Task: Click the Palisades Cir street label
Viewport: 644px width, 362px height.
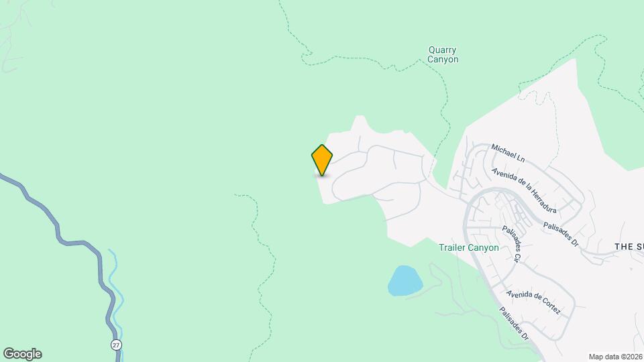Action: [512, 244]
